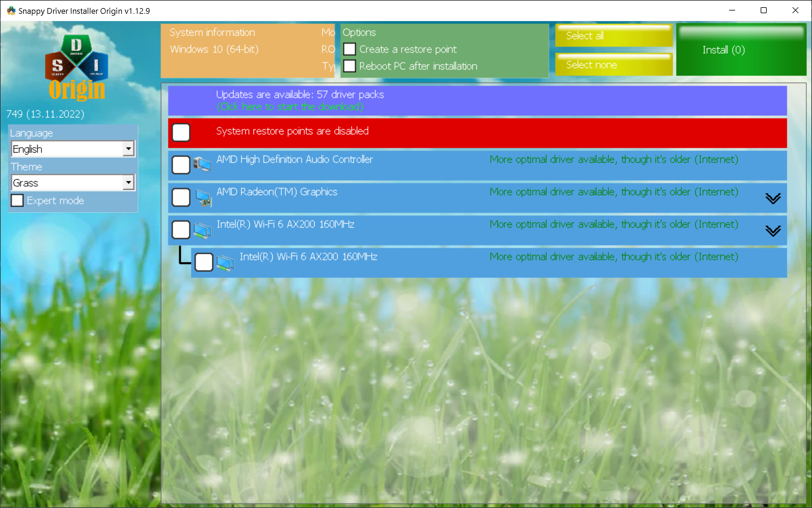Expand alternatives for AMD Radeon(TM) Graphics

click(773, 198)
